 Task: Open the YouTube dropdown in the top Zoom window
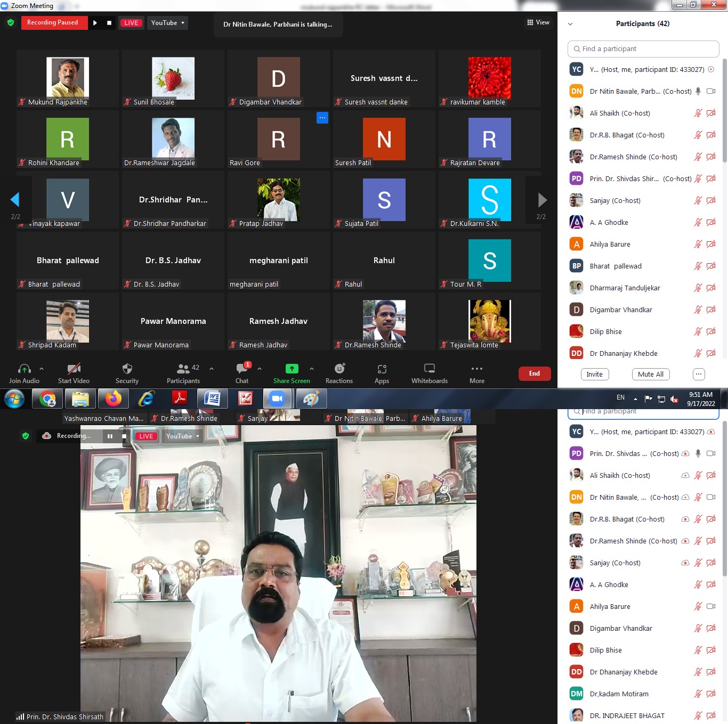tap(167, 23)
